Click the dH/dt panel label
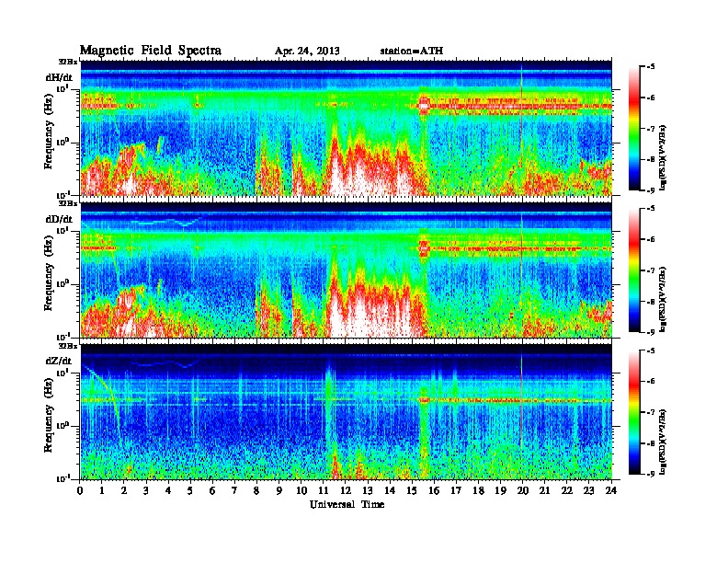 click(x=59, y=77)
